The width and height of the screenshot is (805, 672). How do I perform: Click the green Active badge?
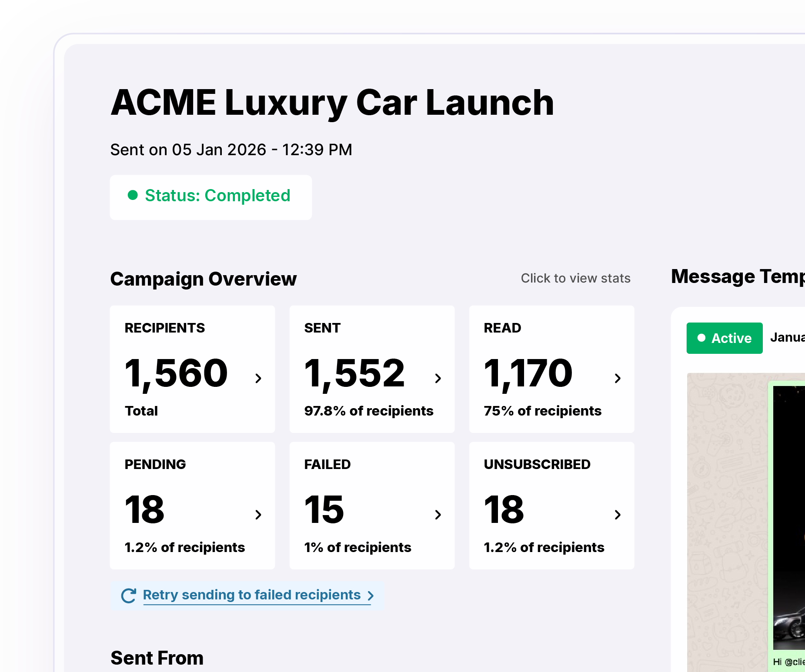click(725, 338)
